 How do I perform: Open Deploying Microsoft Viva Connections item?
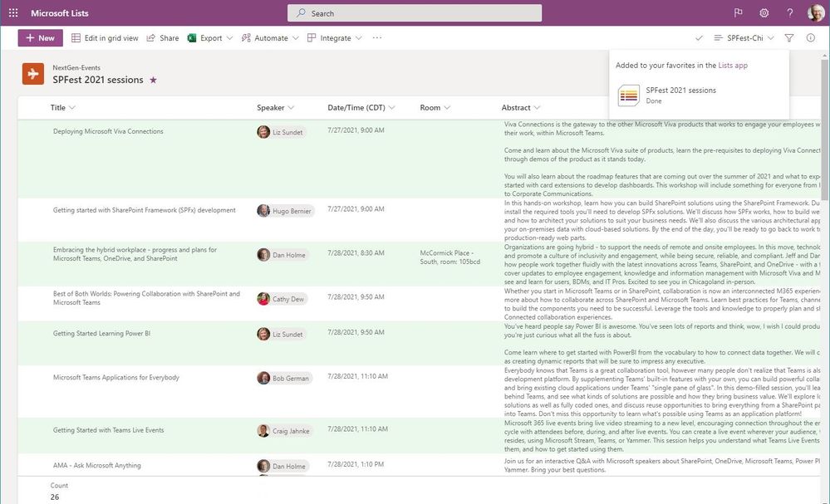(x=108, y=131)
